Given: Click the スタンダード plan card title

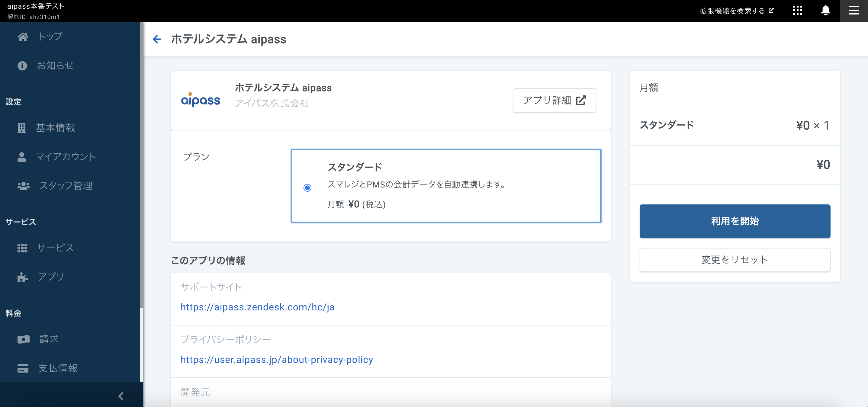Looking at the screenshot, I should [355, 167].
